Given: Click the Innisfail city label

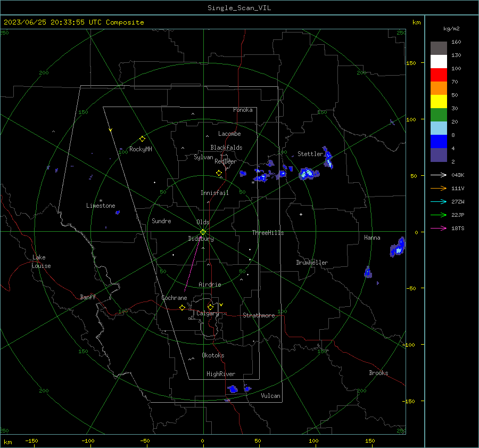Looking at the screenshot, I should [214, 193].
